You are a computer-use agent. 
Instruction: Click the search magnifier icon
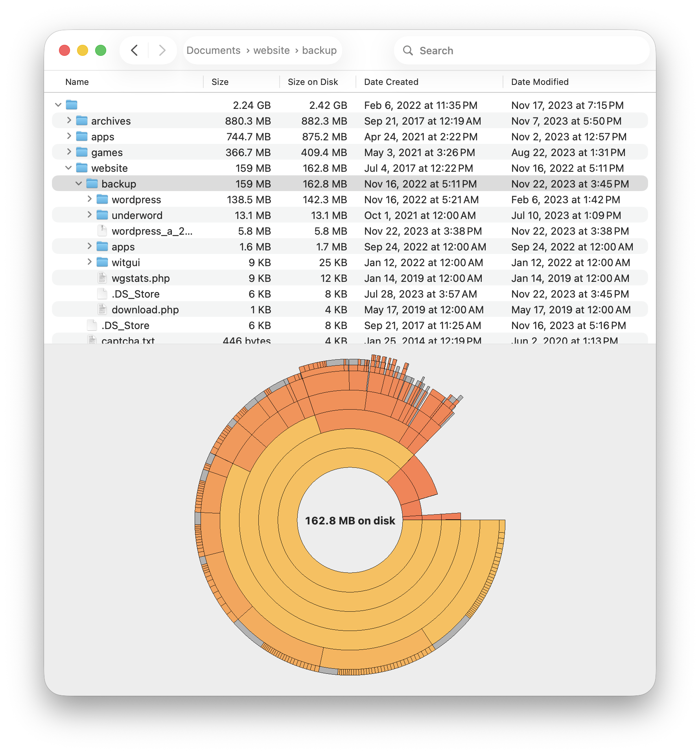[408, 50]
